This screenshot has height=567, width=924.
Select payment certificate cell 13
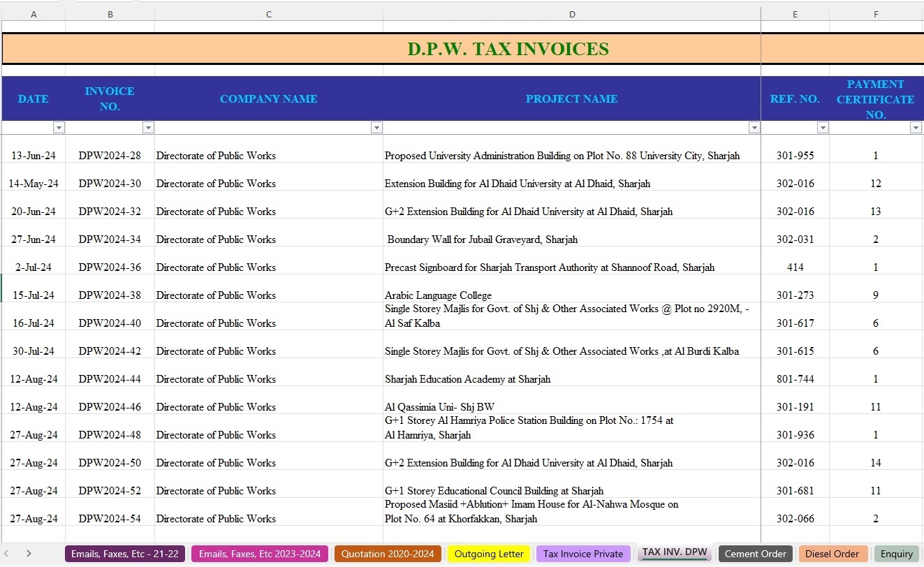[876, 205]
